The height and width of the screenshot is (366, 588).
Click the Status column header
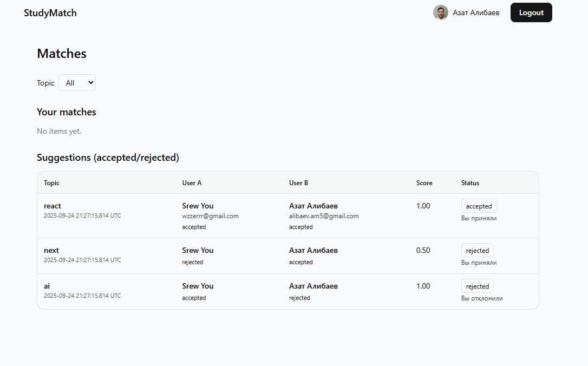pyautogui.click(x=470, y=183)
